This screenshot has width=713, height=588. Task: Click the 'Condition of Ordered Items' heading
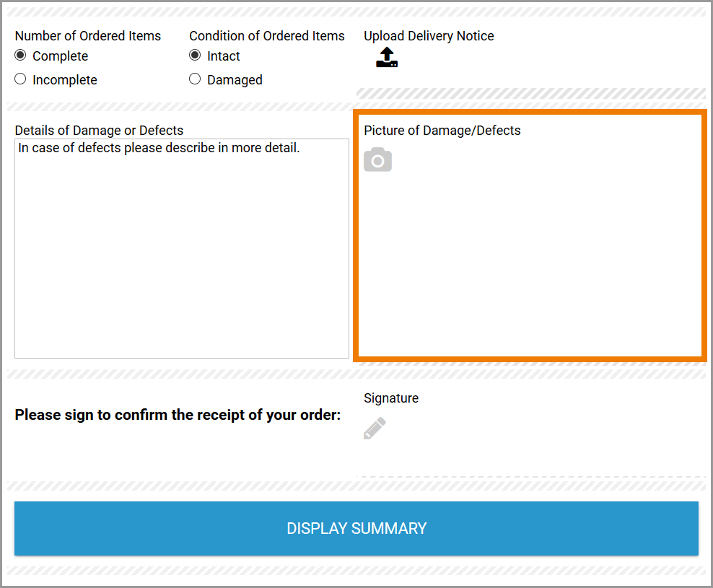pos(267,36)
